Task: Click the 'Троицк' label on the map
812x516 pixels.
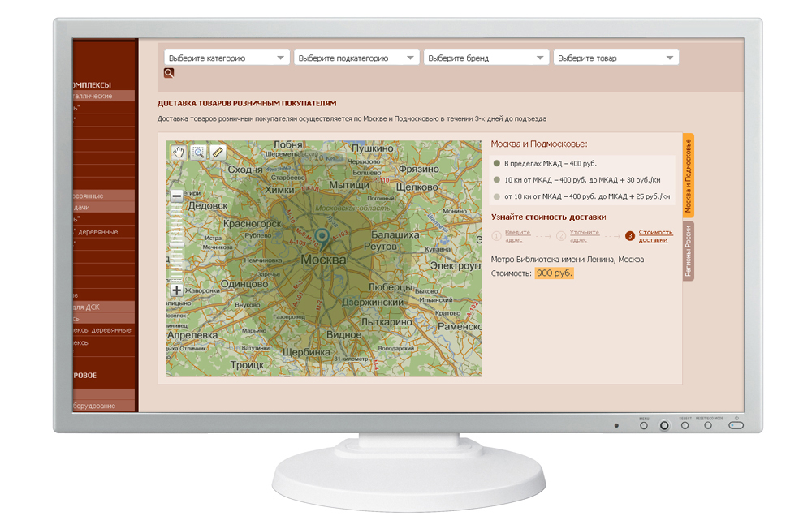Action: pos(247,365)
